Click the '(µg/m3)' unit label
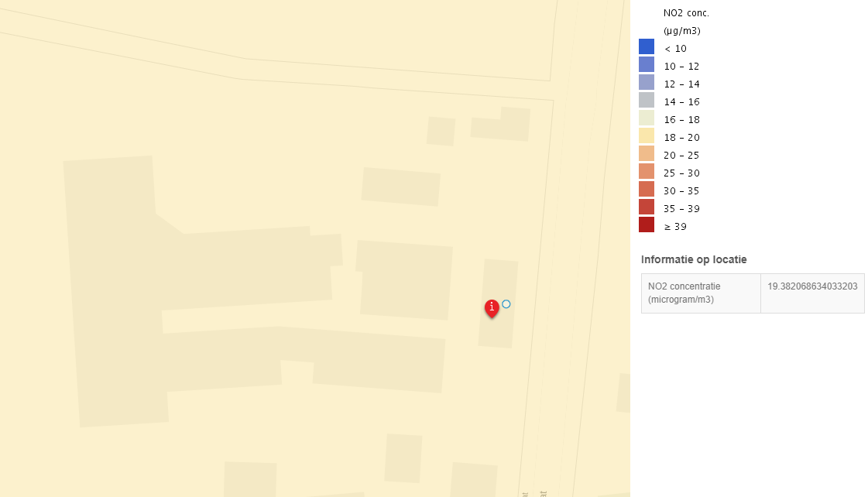This screenshot has height=497, width=868. pos(682,31)
